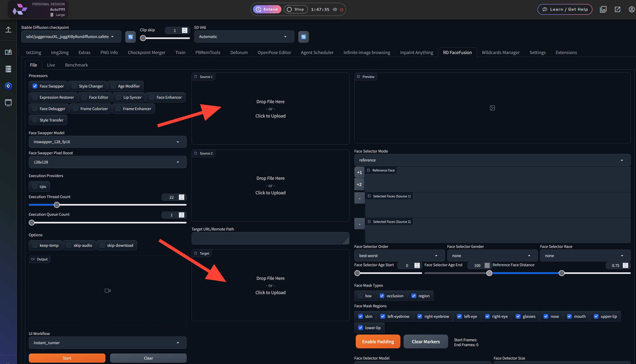Open the upload icon in left sidebar
Screen dimensions: 636x364
click(8, 29)
